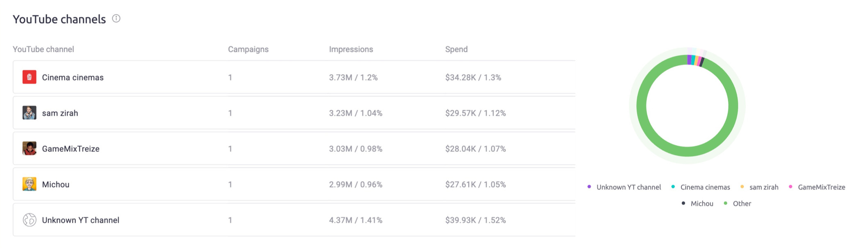This screenshot has width=868, height=249.
Task: Toggle the Unknown YT channel legend dot
Action: click(589, 187)
